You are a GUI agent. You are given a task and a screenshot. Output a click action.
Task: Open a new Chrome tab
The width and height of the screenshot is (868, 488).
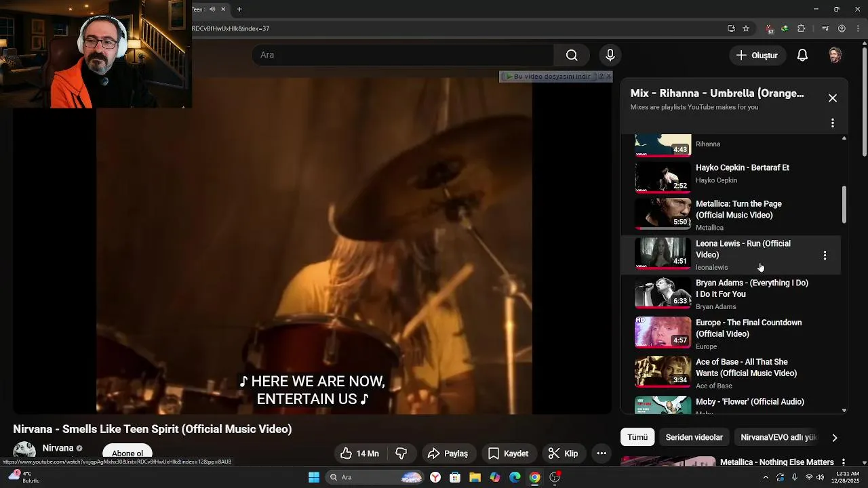pos(239,9)
